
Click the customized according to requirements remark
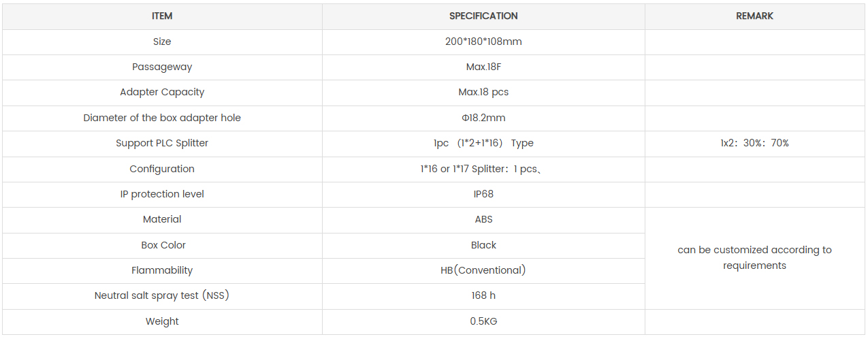tap(755, 257)
